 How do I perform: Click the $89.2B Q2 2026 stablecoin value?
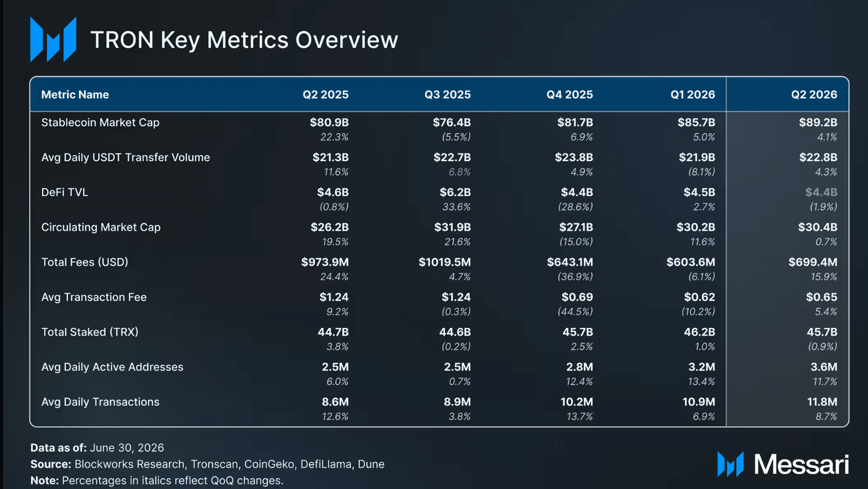(818, 123)
